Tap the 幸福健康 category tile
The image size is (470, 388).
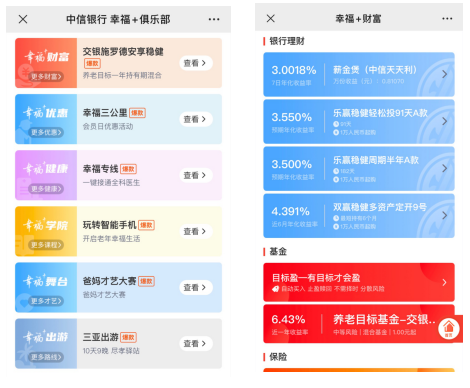pos(46,175)
